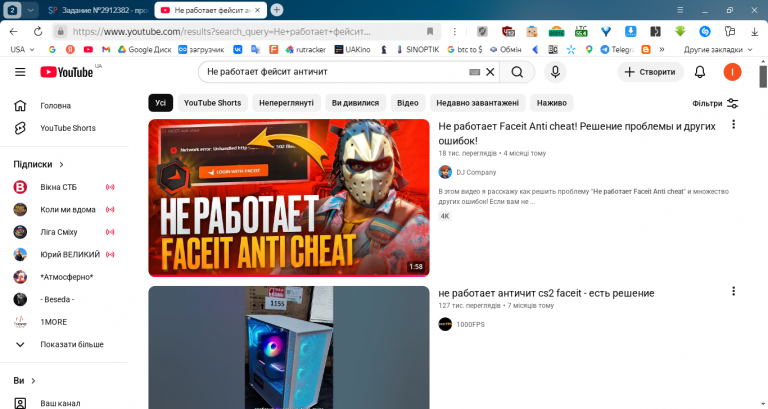Play the Не работает Faceit Anti Cheat thumbnail

click(x=289, y=198)
